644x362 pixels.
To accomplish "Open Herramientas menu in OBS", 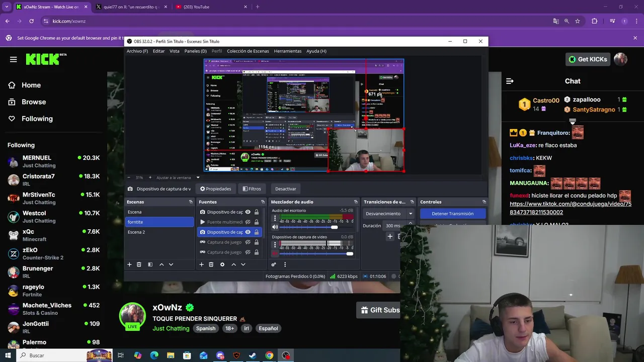I will [288, 51].
